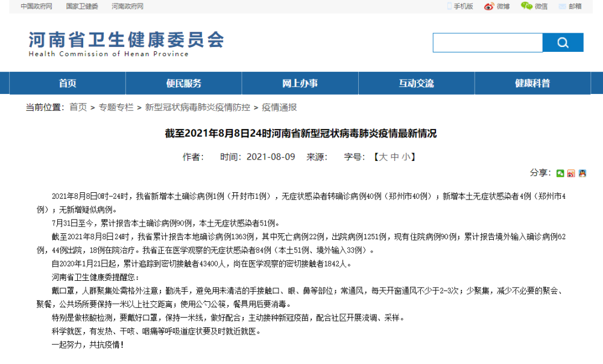Viewport: 603px width, 364px height.
Task: Visit 中国政府网 link
Action: tap(36, 6)
